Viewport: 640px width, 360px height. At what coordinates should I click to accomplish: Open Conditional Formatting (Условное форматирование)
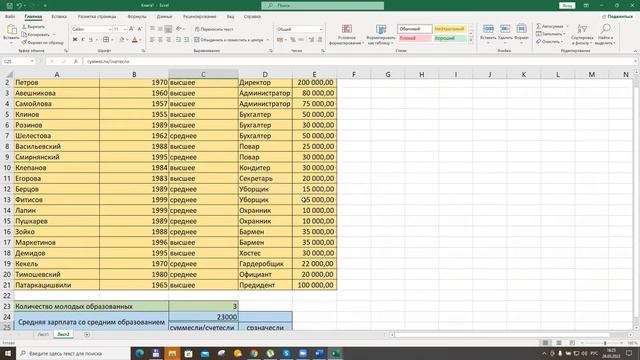coord(346,34)
